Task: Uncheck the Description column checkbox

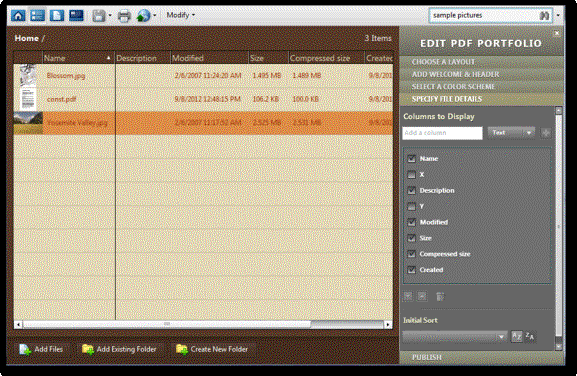Action: pyautogui.click(x=411, y=191)
